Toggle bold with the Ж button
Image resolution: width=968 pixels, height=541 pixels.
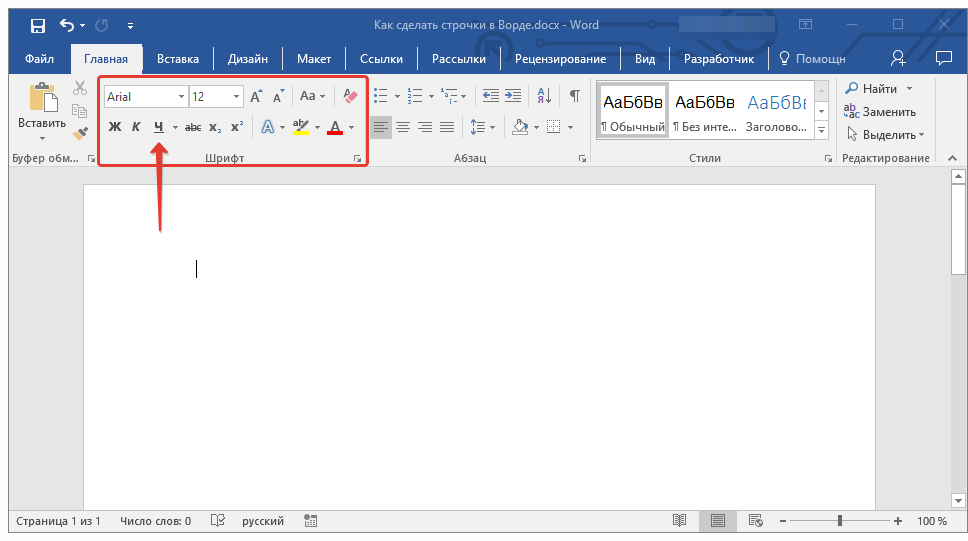point(115,127)
